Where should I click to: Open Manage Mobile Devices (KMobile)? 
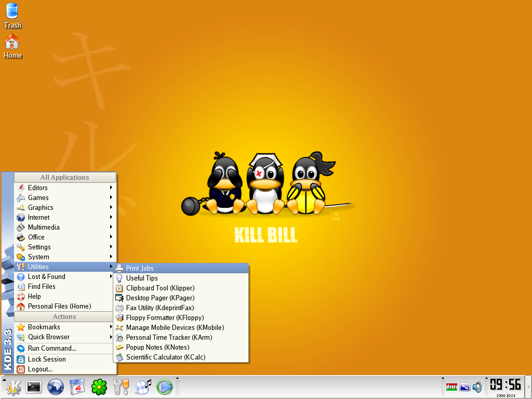pyautogui.click(x=181, y=327)
